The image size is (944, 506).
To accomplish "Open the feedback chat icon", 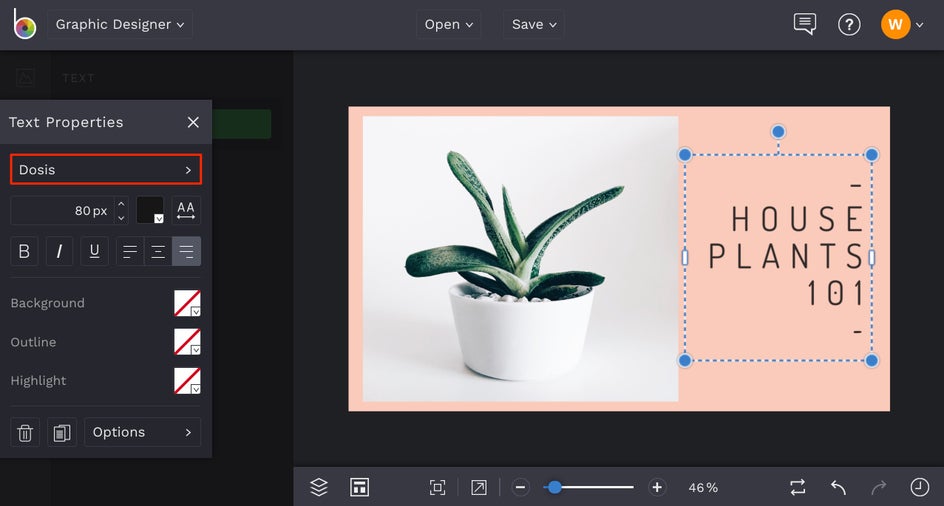I will [804, 24].
